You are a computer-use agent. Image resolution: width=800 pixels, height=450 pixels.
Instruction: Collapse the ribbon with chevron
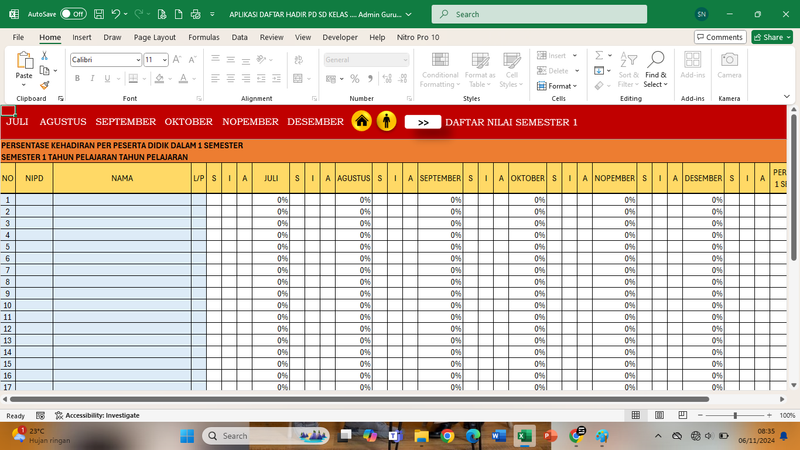[787, 96]
